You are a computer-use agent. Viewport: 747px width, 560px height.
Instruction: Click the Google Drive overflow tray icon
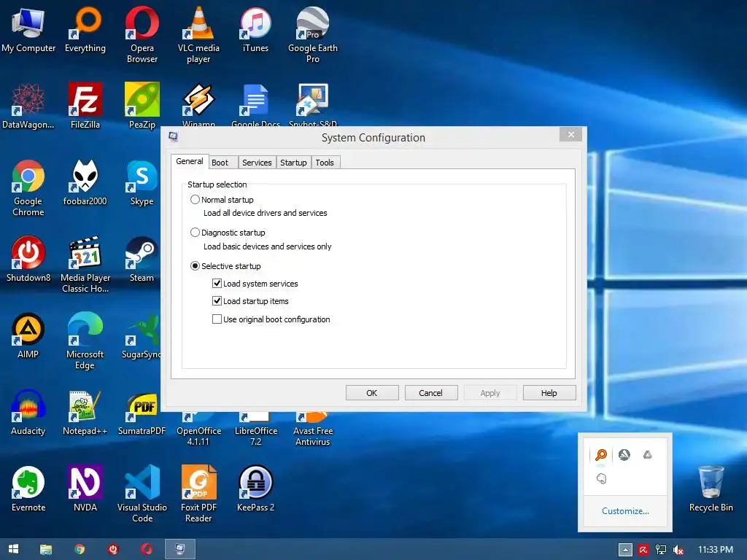648,455
